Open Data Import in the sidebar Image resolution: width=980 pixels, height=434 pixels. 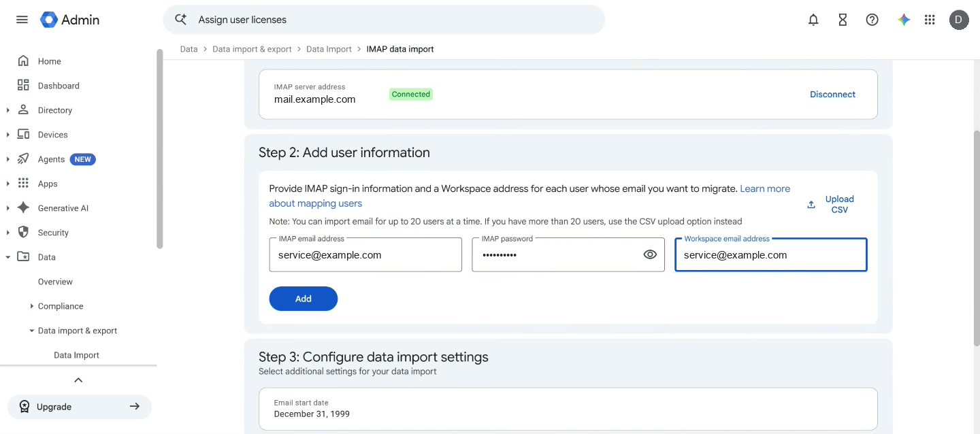(x=76, y=355)
